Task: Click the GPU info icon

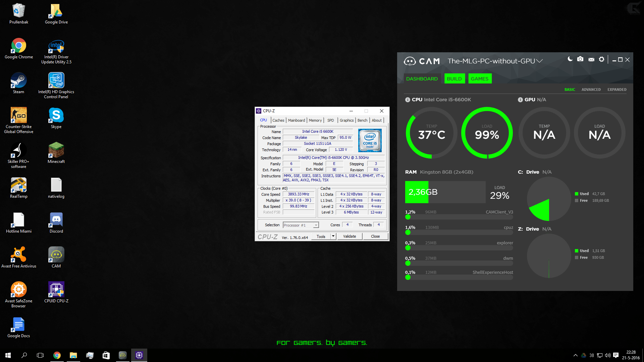Action: coord(520,100)
